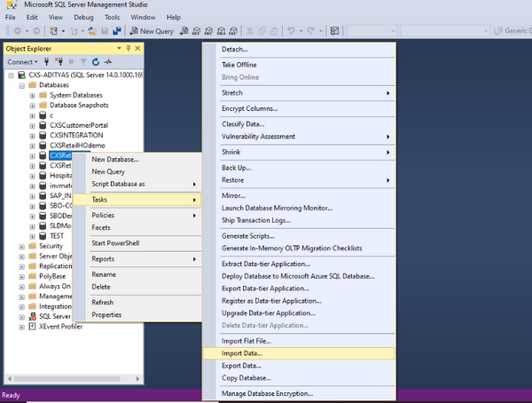Image resolution: width=532 pixels, height=403 pixels.
Task: Click the Open File folder icon
Action: [92, 31]
